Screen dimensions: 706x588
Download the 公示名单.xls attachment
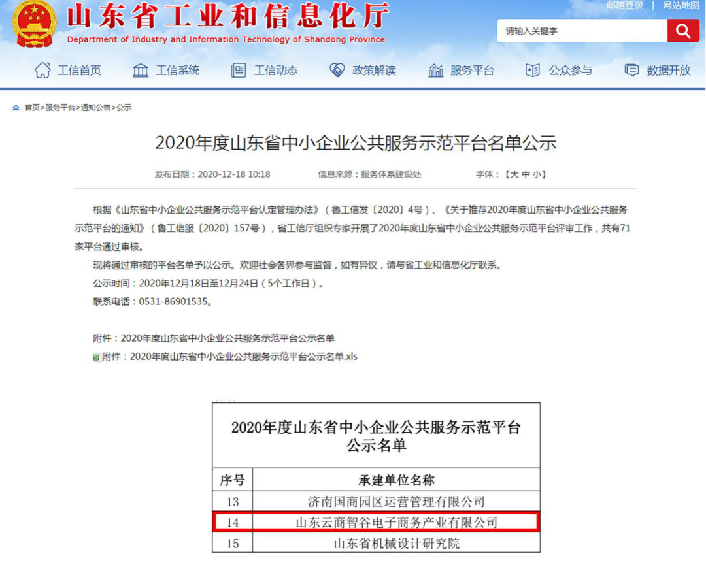coord(229,357)
